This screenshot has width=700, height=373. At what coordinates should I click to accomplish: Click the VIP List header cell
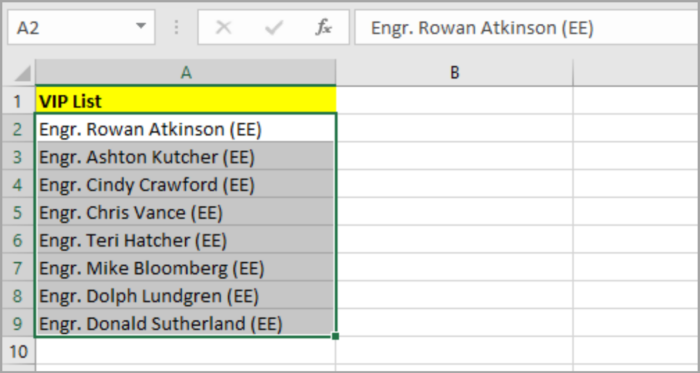[186, 101]
